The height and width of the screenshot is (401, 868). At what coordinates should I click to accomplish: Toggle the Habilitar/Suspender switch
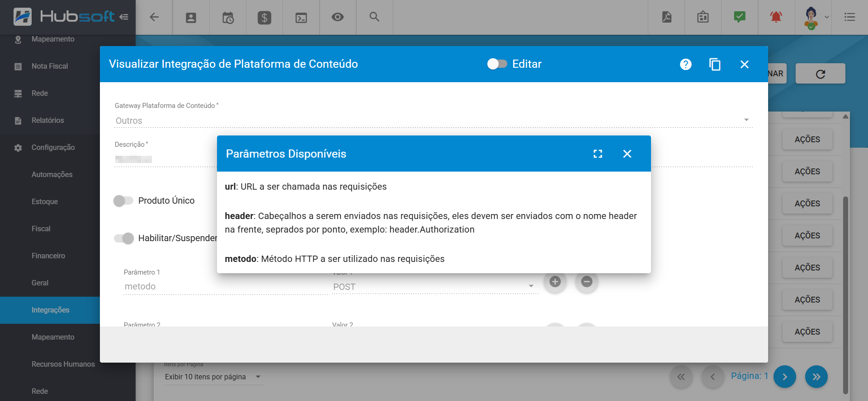(x=123, y=238)
